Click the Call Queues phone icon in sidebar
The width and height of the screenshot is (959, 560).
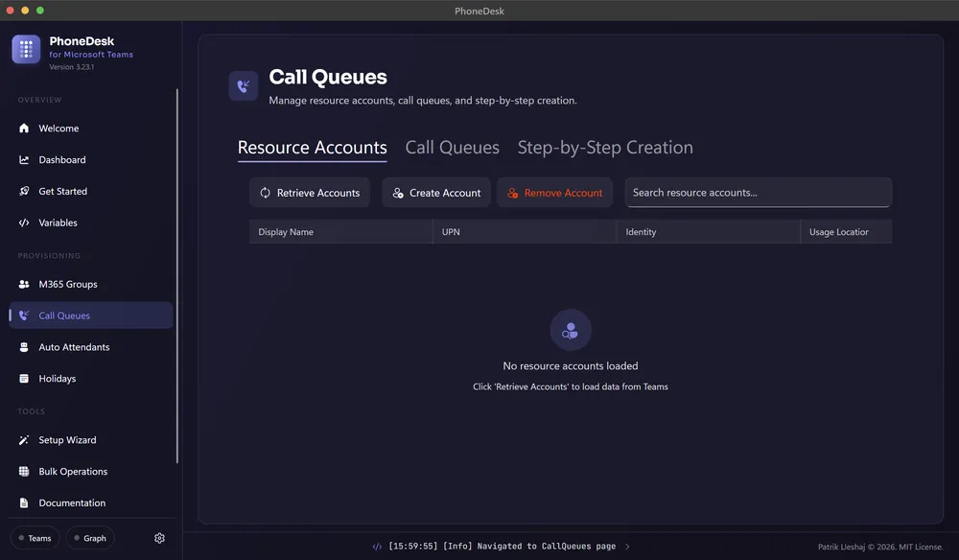(x=24, y=315)
